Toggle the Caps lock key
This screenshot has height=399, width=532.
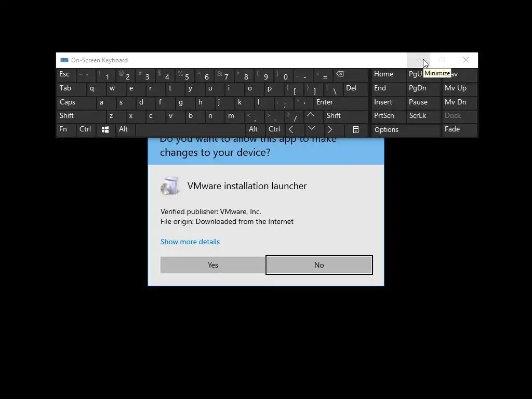pyautogui.click(x=76, y=103)
